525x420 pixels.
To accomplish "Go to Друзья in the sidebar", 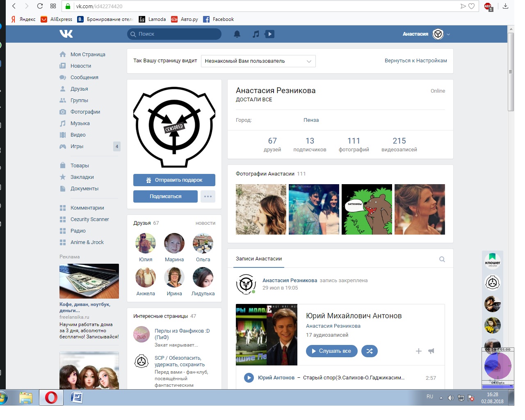I will point(79,89).
